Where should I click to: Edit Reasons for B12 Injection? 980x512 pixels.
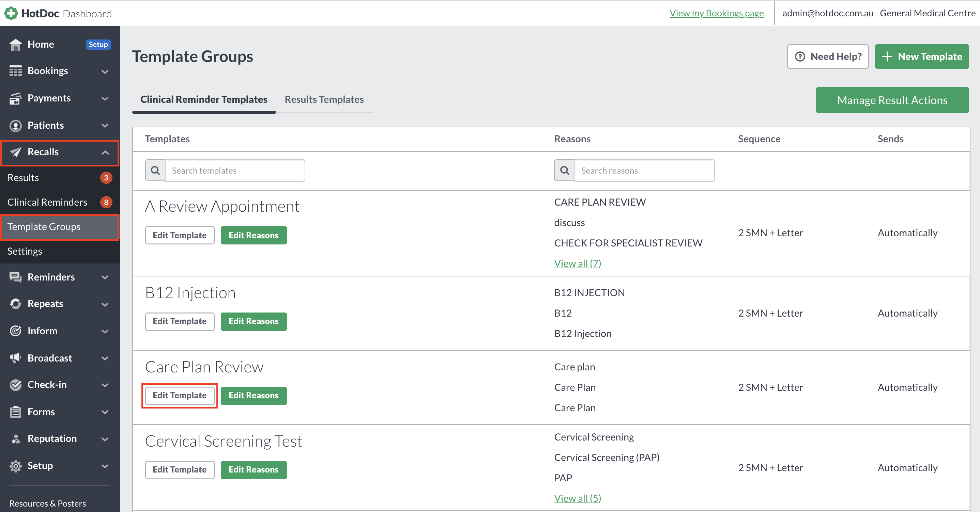(x=254, y=322)
